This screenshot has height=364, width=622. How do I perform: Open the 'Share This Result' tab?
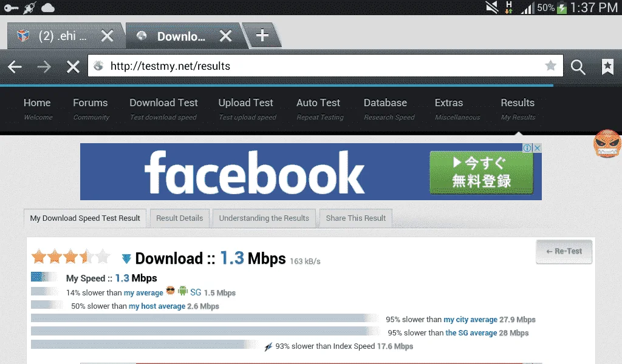[x=355, y=218]
